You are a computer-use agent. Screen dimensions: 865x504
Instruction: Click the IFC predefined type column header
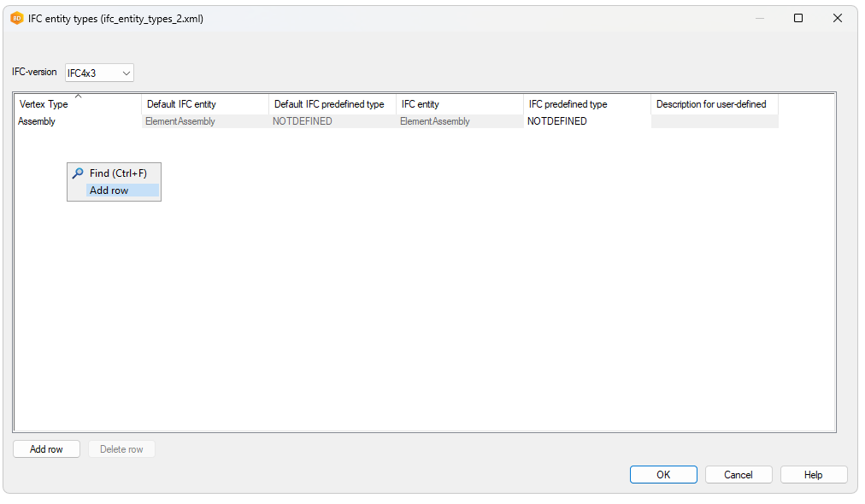point(568,104)
